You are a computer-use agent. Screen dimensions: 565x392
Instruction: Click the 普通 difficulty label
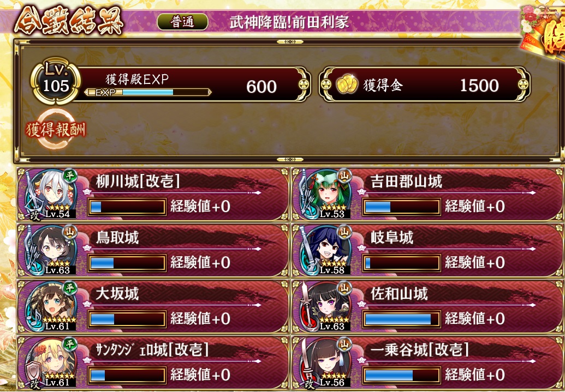[x=183, y=22]
